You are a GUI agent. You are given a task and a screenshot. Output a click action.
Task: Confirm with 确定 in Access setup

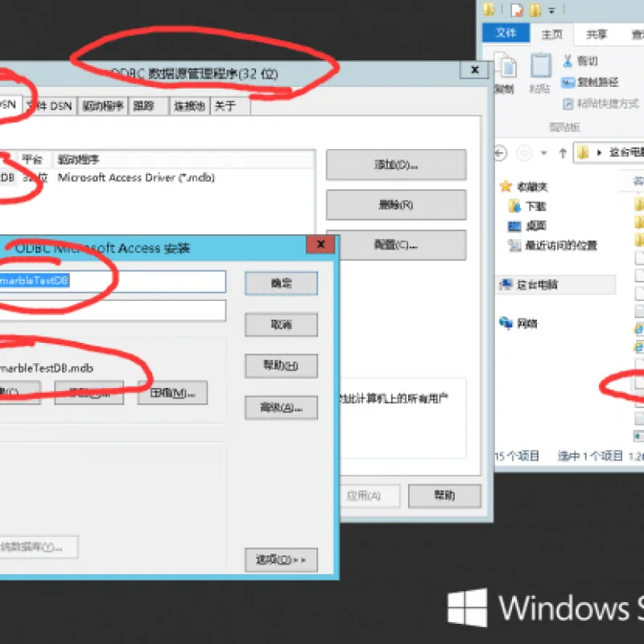(x=281, y=283)
